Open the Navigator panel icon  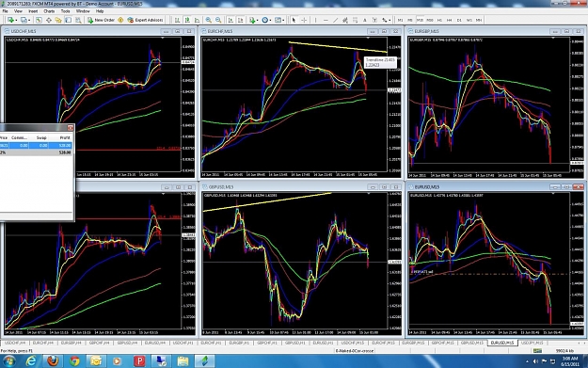[x=58, y=20]
